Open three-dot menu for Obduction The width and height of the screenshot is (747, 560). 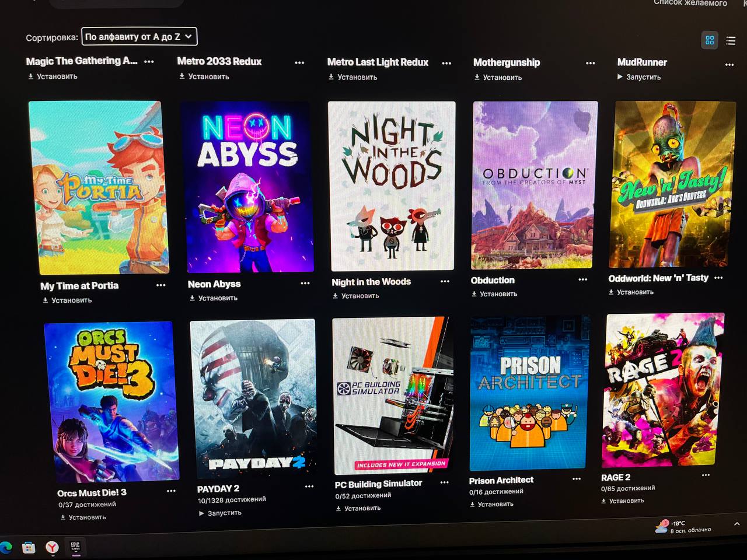582,279
